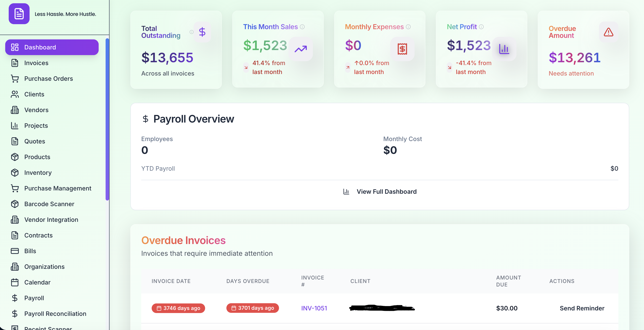Open View Full Dashboard
644x330 pixels.
click(x=387, y=192)
